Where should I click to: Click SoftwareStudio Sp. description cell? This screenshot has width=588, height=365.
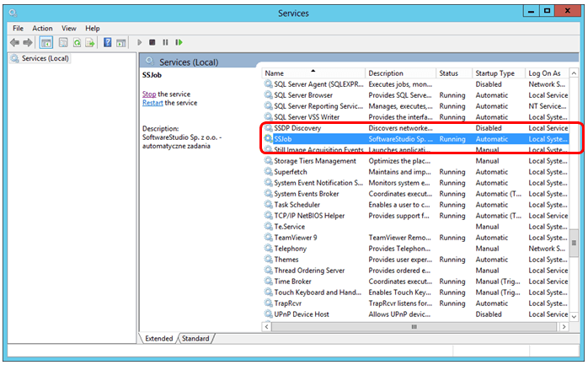point(400,139)
